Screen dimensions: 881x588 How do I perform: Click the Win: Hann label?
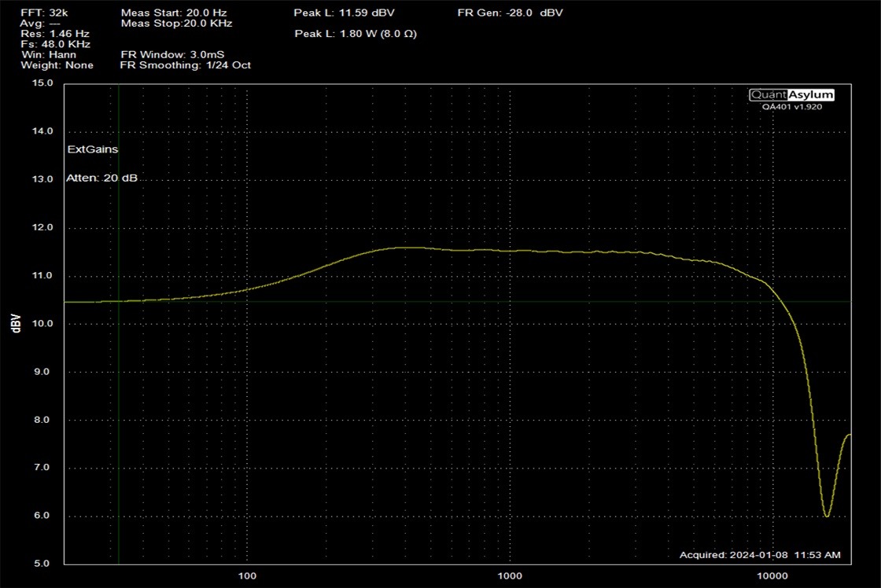48,54
